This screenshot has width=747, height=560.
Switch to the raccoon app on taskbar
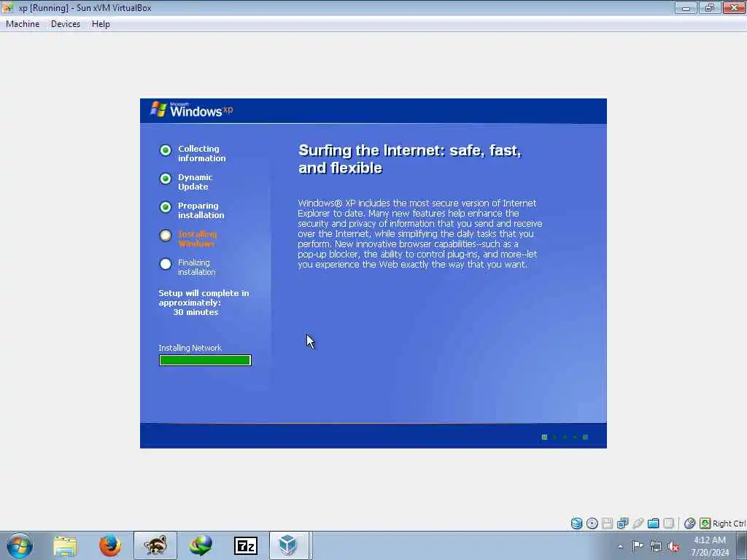pos(155,545)
